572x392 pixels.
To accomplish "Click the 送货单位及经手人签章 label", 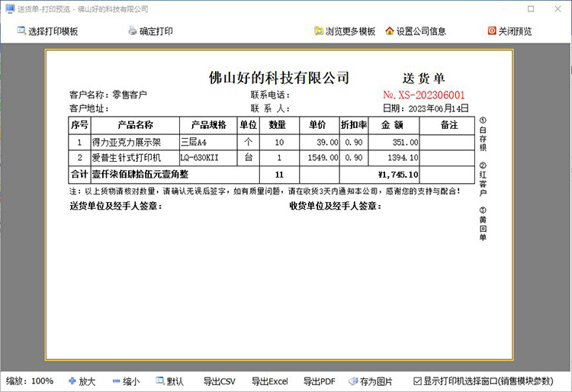I will click(116, 206).
